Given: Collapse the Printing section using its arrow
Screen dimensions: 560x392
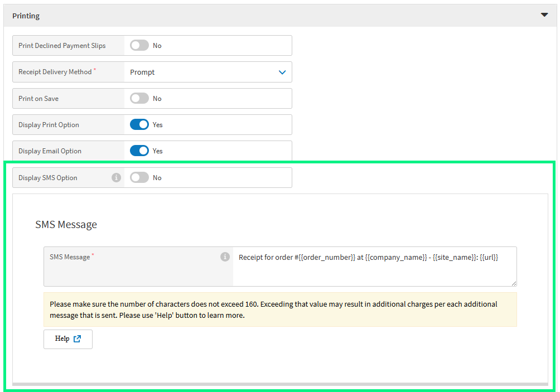Looking at the screenshot, I should tap(544, 15).
